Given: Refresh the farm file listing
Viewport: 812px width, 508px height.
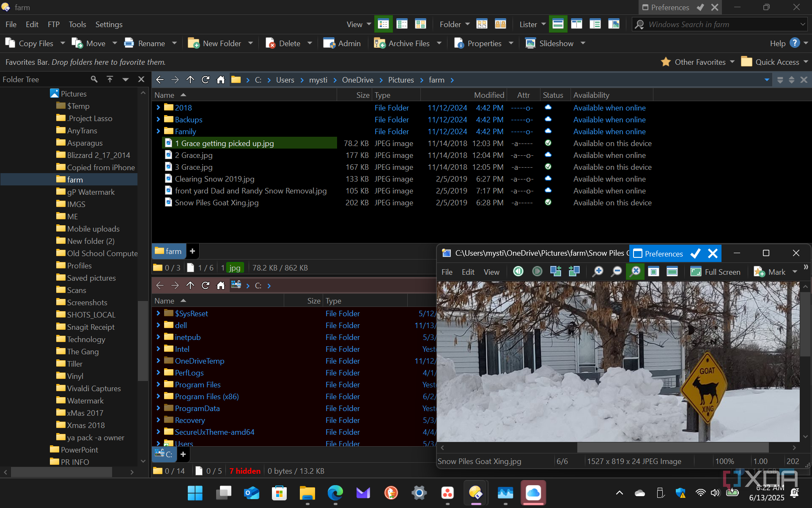Looking at the screenshot, I should 206,80.
